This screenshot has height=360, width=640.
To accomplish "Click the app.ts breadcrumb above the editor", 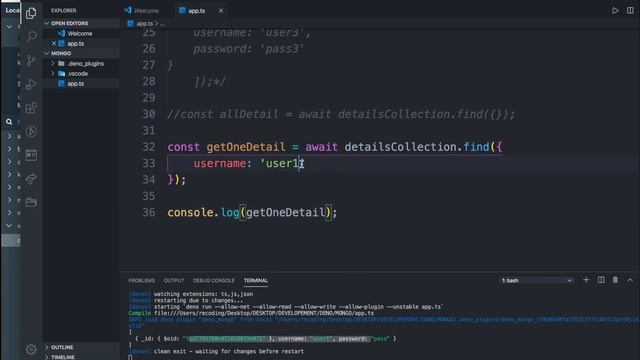I will [144, 24].
